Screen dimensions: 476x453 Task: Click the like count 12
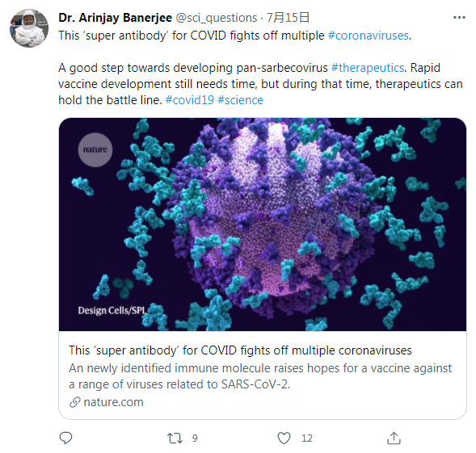pos(306,438)
